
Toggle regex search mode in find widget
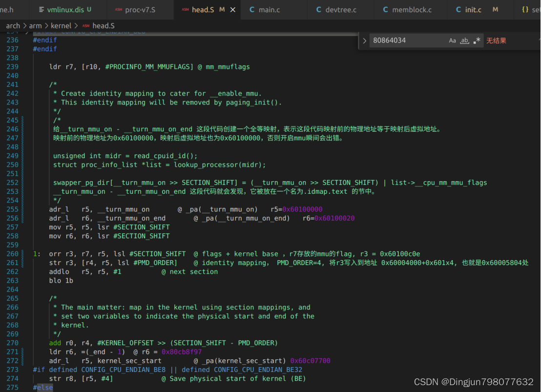click(476, 40)
